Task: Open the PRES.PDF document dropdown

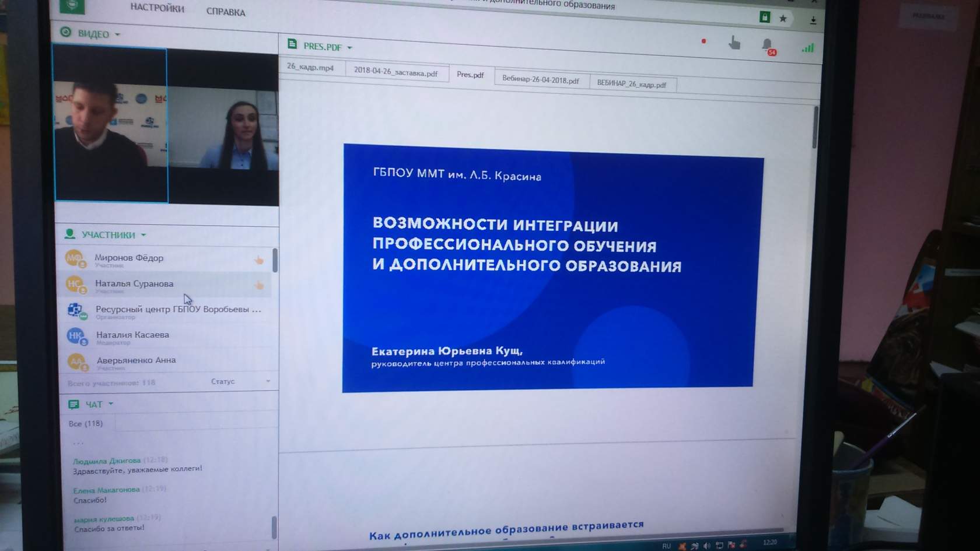Action: 349,47
